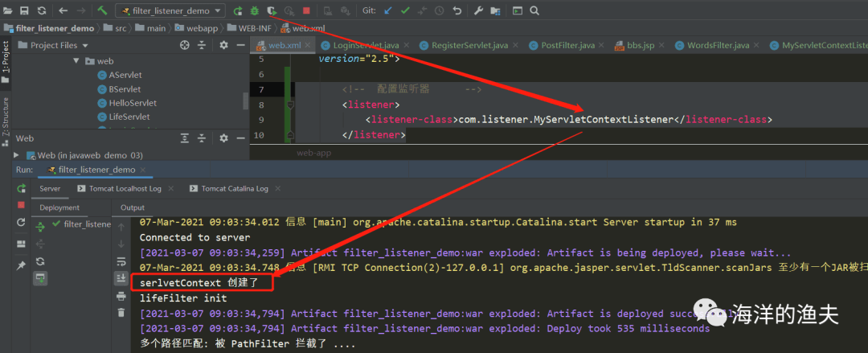Close the Tomcat Localhost Log tab
The height and width of the screenshot is (353, 868).
[170, 188]
